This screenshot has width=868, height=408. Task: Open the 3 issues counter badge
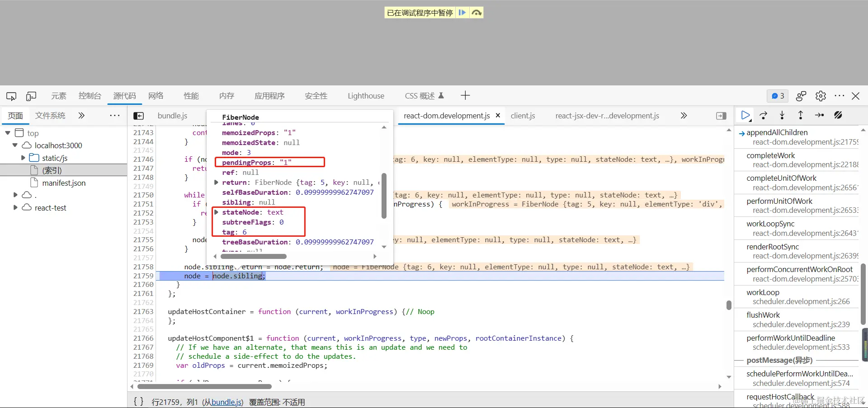778,96
